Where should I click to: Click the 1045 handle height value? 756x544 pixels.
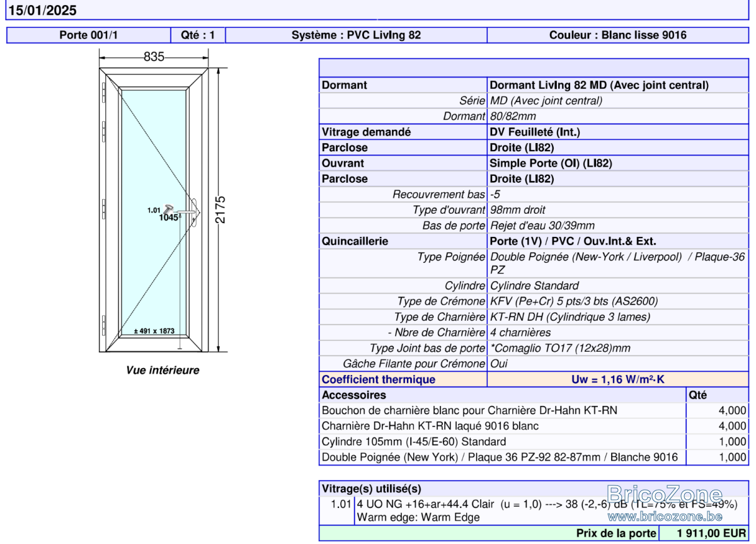point(168,217)
